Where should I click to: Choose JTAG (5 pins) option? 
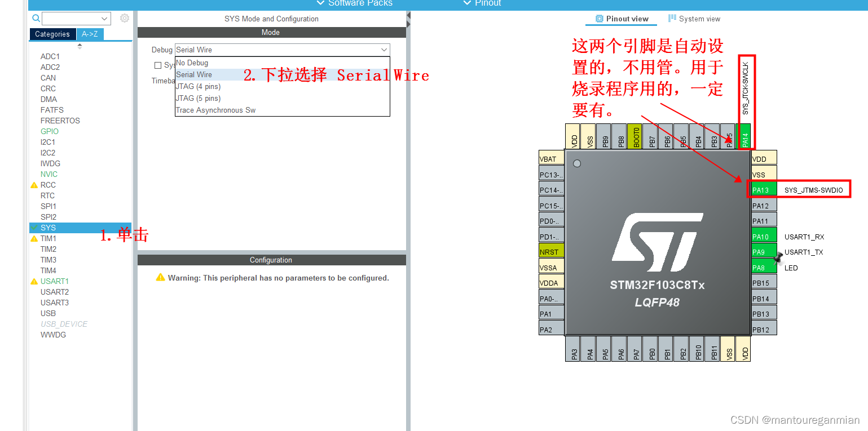coord(283,98)
